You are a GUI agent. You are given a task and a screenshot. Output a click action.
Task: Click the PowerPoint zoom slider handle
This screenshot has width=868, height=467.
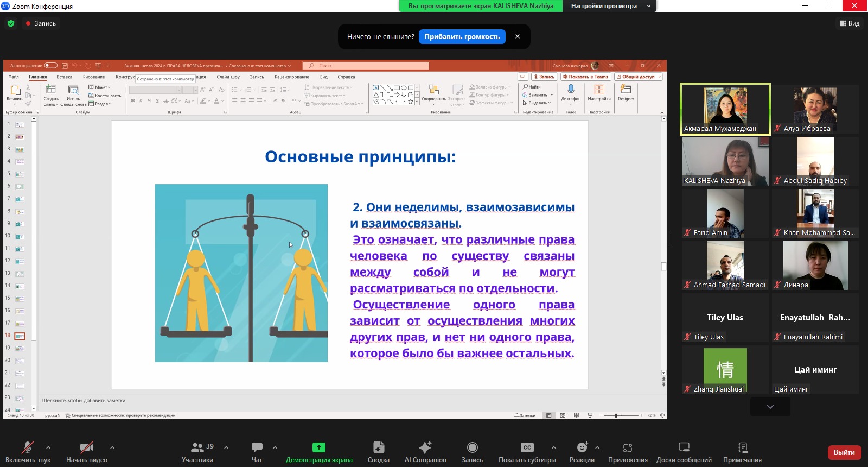click(616, 415)
